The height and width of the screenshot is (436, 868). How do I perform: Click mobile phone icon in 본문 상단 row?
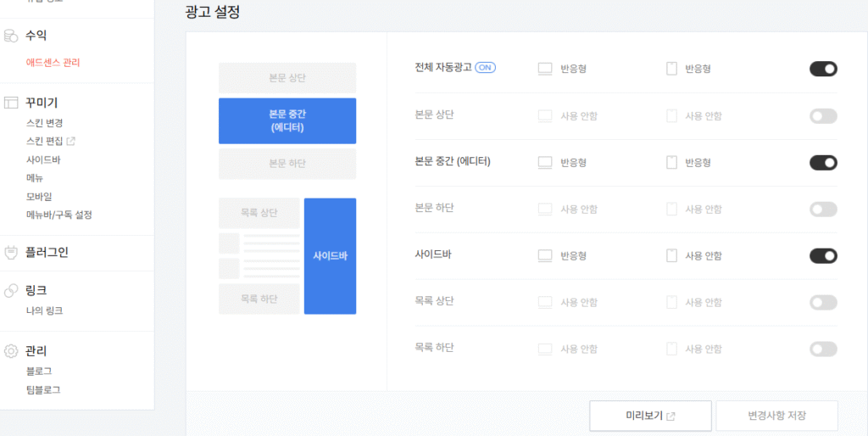click(671, 116)
